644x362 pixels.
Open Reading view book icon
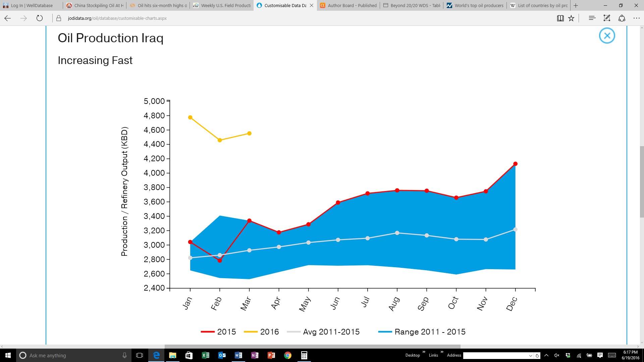coord(560,18)
